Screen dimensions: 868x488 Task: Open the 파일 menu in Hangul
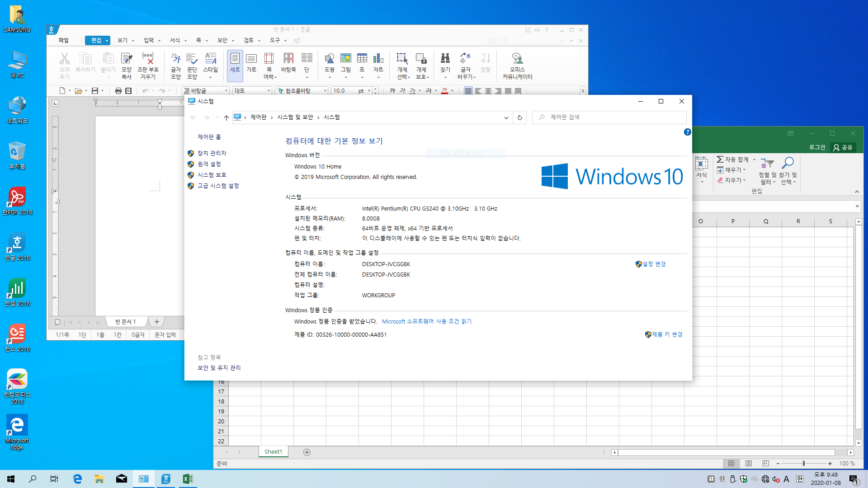(x=63, y=40)
